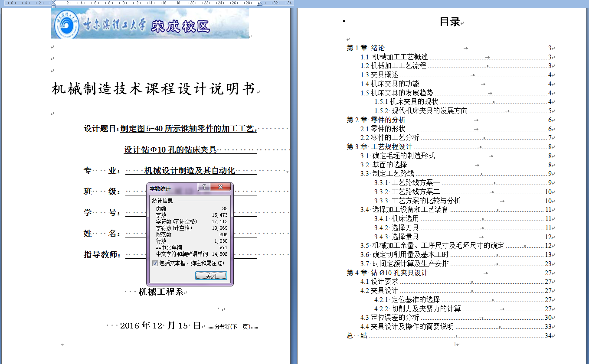Click the 行数 value 1,030
Viewport: 589px width, 364px height.
[x=221, y=241]
